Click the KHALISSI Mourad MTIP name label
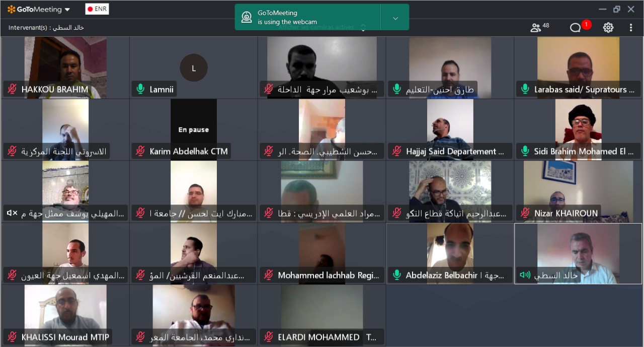This screenshot has height=347, width=644. 65,337
